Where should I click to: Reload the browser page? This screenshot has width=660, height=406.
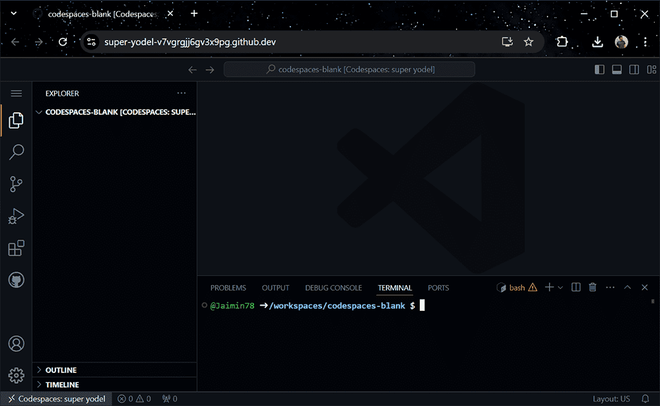tap(63, 42)
